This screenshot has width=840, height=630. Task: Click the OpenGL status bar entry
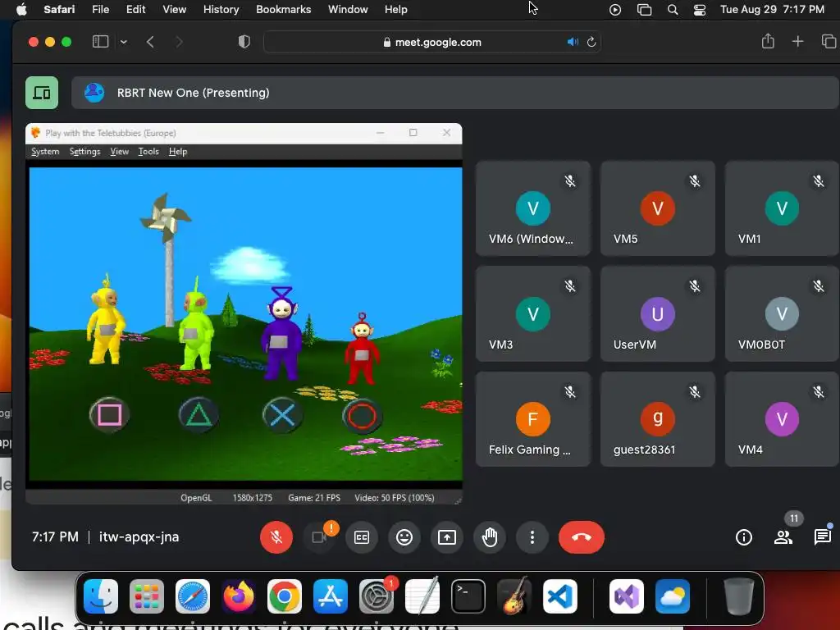(x=196, y=498)
